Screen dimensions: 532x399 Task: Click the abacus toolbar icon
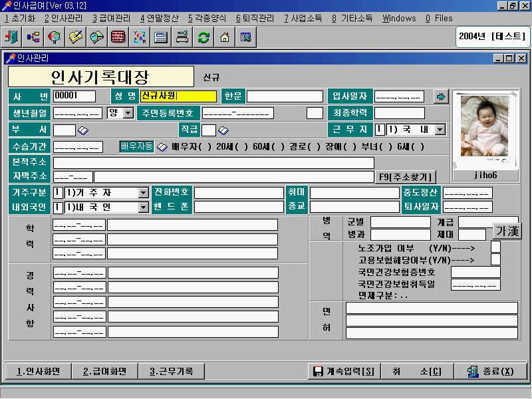coord(118,37)
